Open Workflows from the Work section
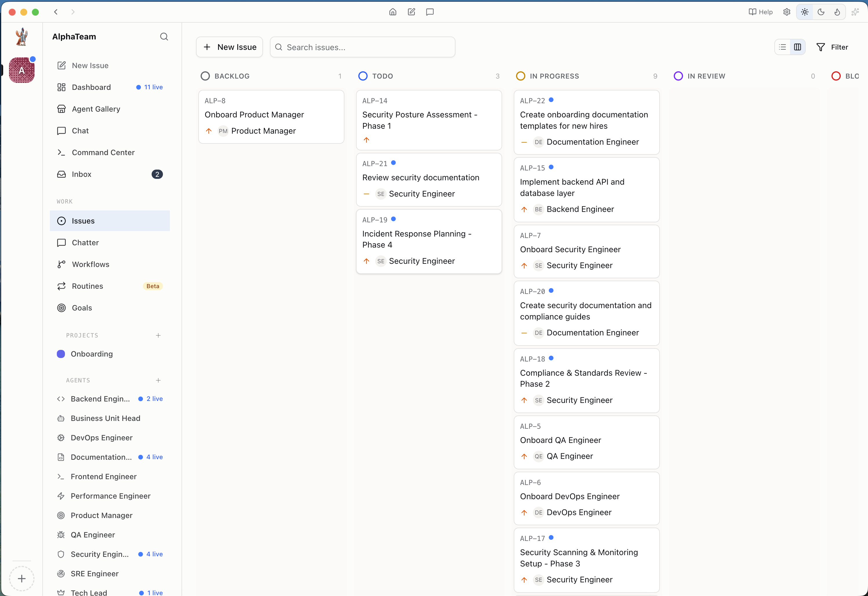 click(91, 264)
